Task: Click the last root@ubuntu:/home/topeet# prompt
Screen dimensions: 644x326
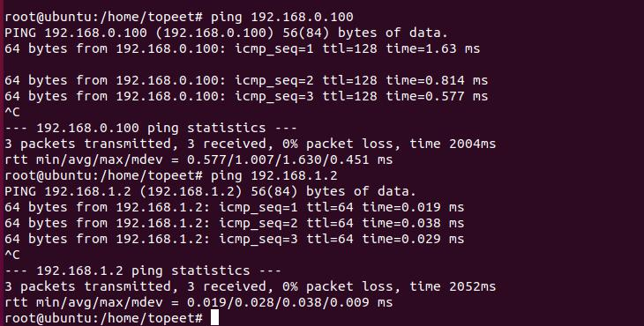Action: click(x=103, y=318)
